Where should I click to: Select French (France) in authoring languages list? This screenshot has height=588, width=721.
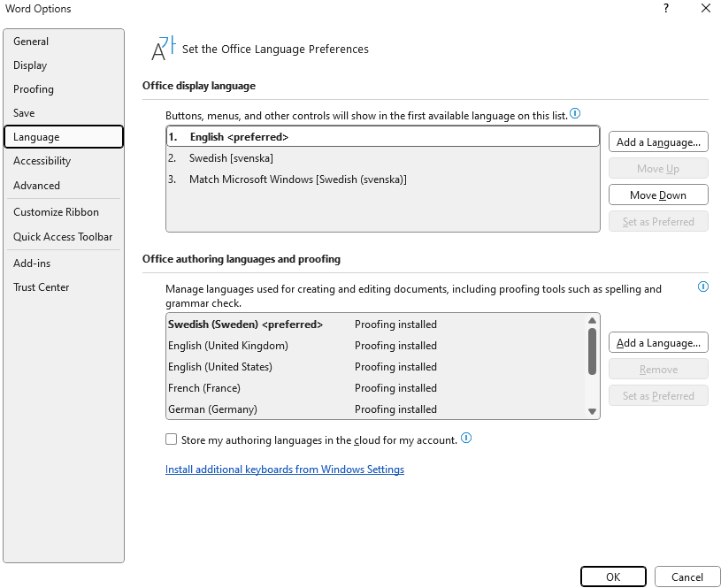376,388
